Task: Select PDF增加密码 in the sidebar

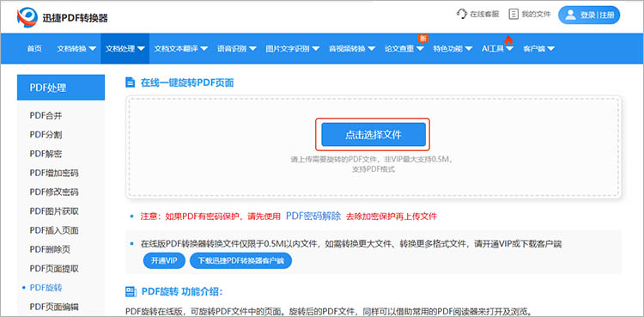Action: coord(54,173)
